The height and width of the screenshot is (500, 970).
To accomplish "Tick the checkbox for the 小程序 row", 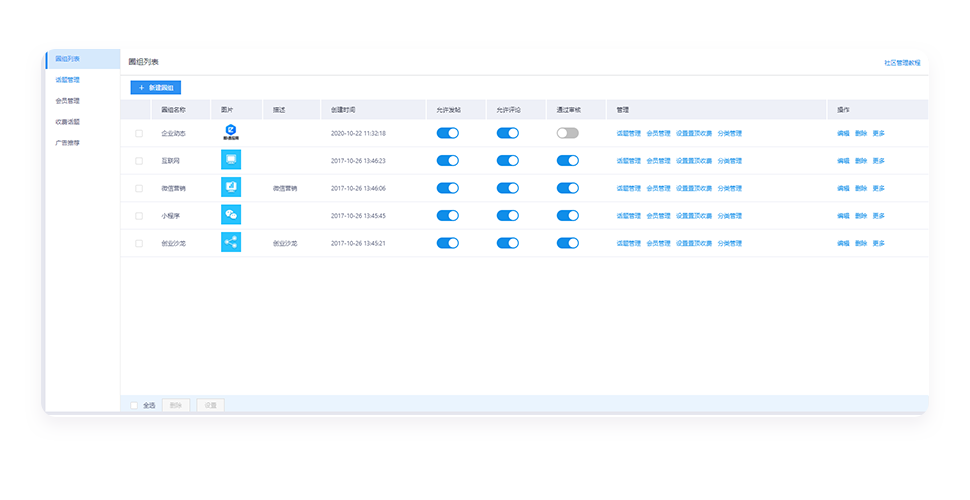I will (x=139, y=215).
